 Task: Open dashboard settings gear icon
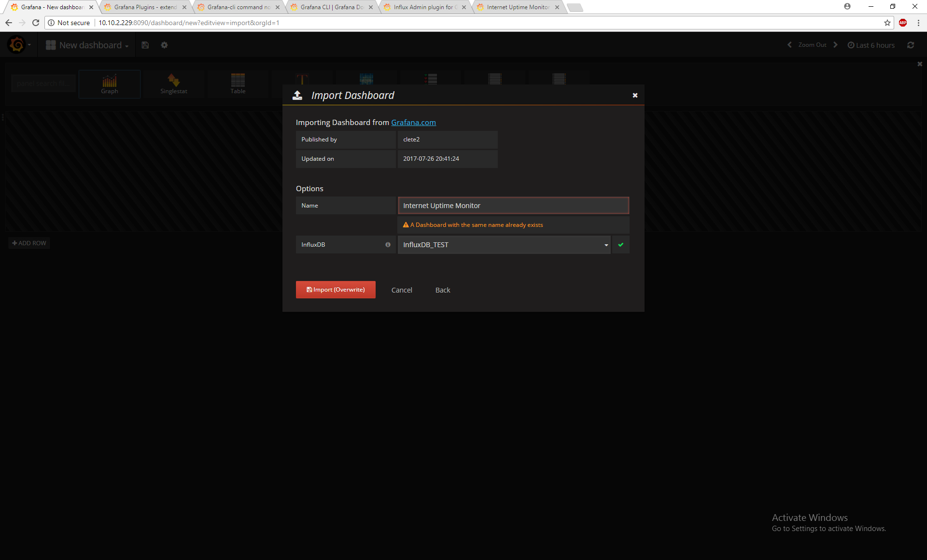164,45
